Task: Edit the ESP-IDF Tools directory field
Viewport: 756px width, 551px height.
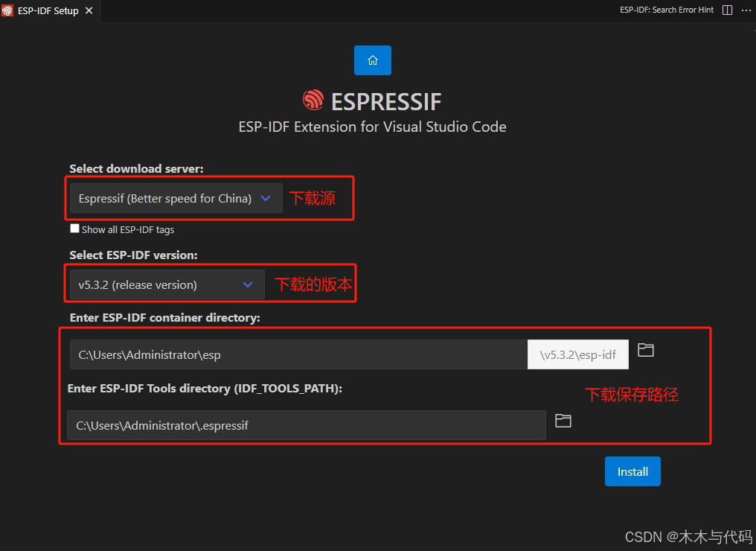Action: click(x=306, y=425)
